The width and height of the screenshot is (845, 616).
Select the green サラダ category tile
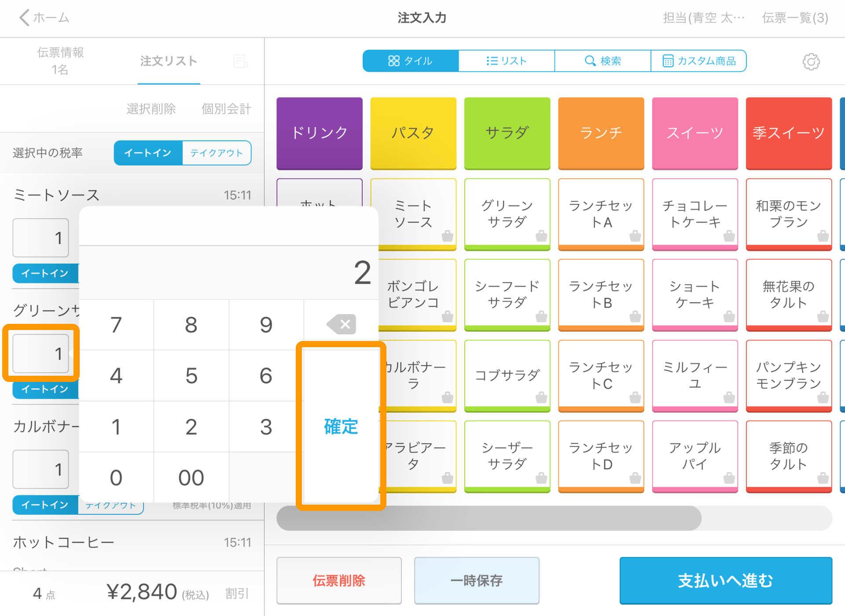coord(507,133)
